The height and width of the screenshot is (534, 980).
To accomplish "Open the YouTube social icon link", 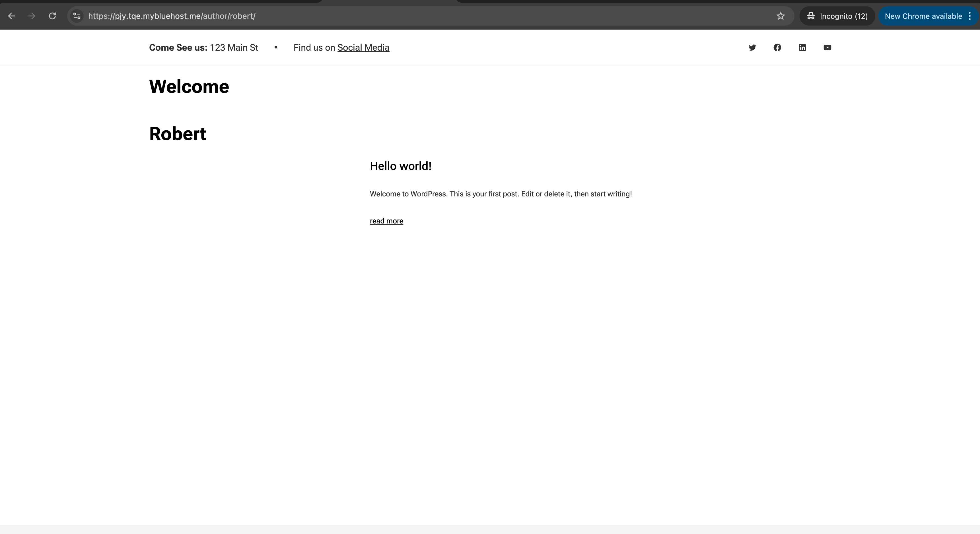I will 827,48.
